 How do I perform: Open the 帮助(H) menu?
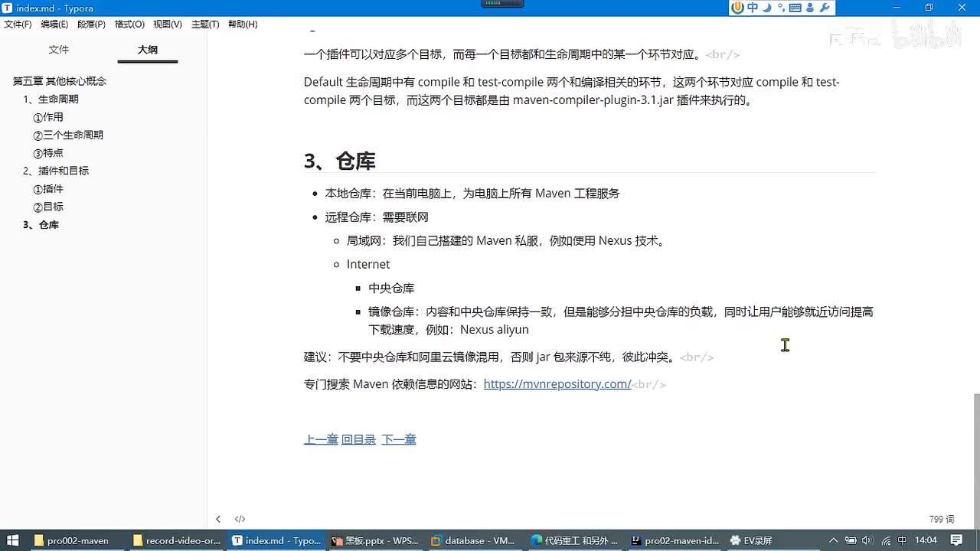point(243,24)
